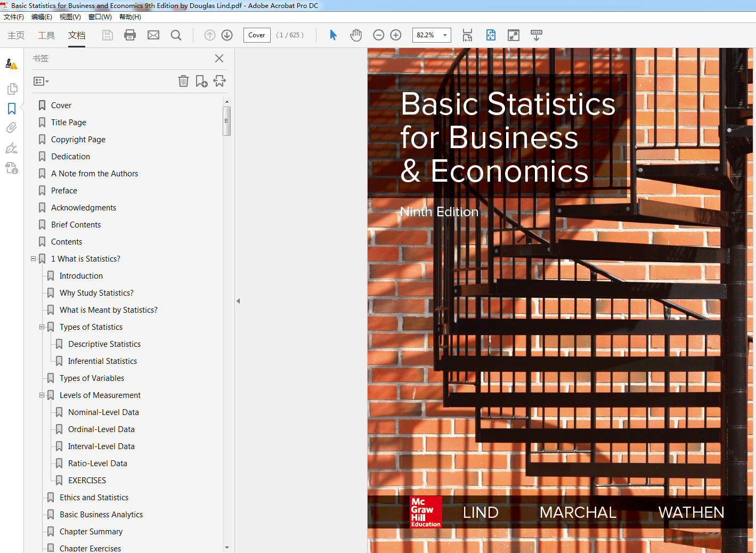Activate the Hand pan tool
The height and width of the screenshot is (553, 756).
pyautogui.click(x=356, y=35)
